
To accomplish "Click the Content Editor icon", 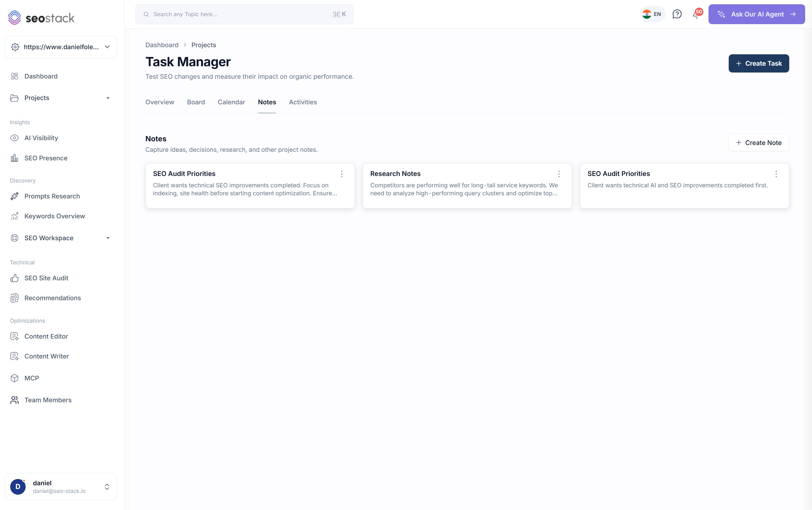I will pos(14,336).
